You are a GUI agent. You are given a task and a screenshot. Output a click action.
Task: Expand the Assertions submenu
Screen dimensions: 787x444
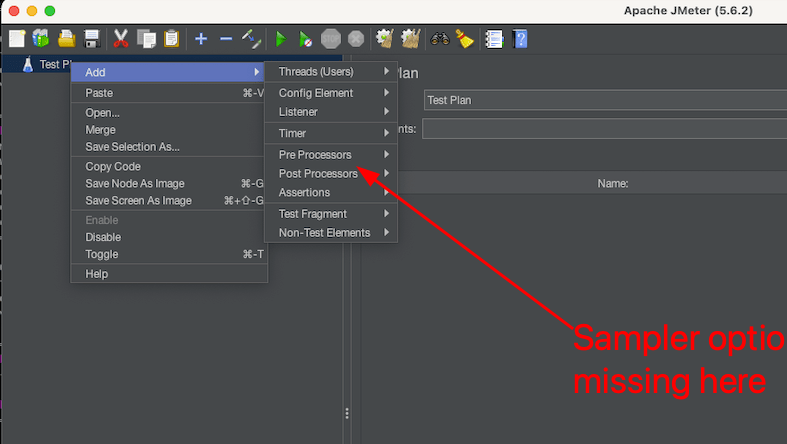331,193
